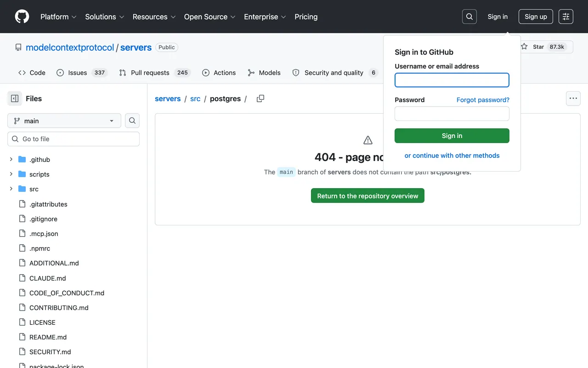The width and height of the screenshot is (588, 368).
Task: Open the Resources menu
Action: pyautogui.click(x=154, y=17)
